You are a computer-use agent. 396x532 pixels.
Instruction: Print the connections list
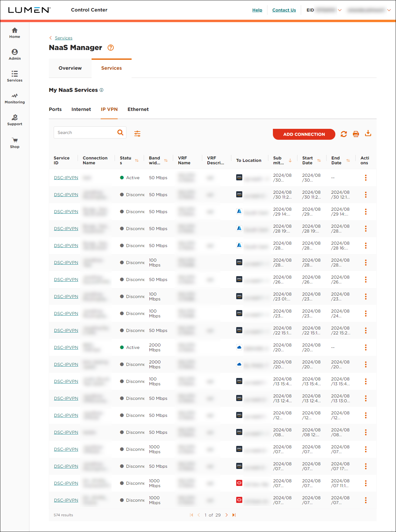356,134
